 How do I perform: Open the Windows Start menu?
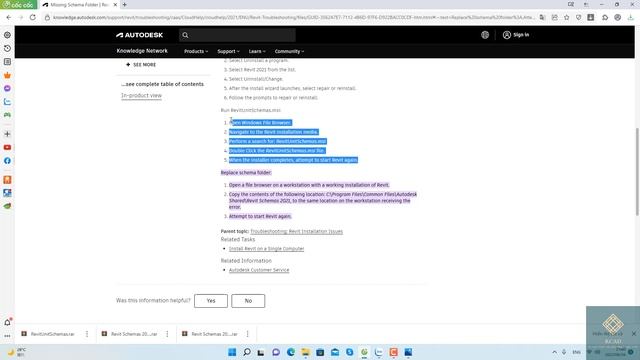(x=232, y=352)
